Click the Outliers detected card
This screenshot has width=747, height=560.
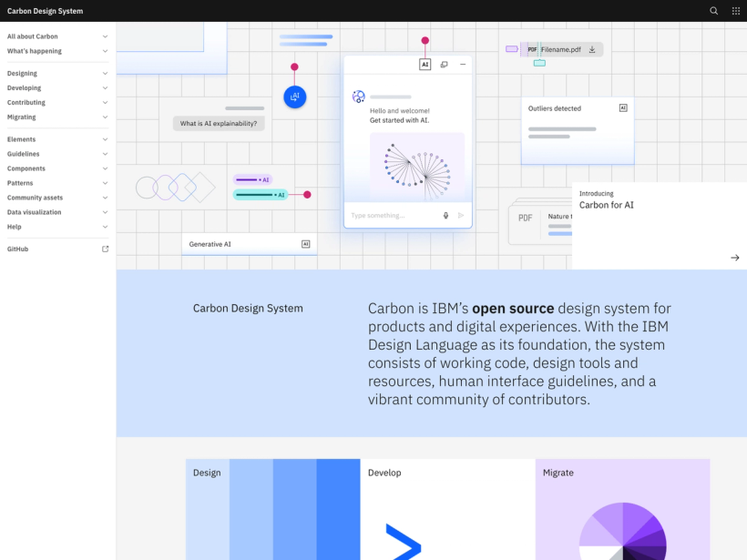tap(578, 131)
